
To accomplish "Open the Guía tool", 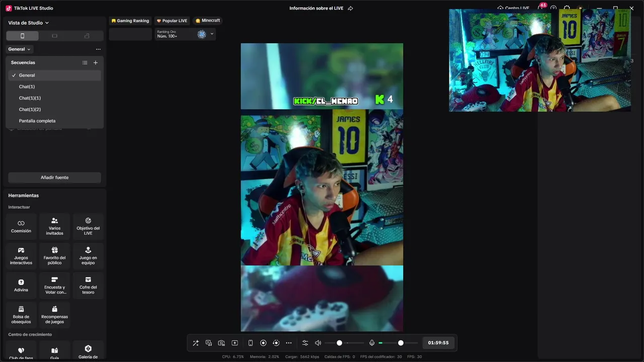I will [54, 351].
